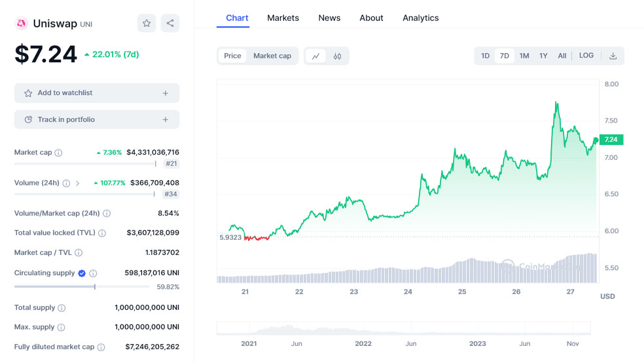Click the star favorite icon
This screenshot has height=363, width=644.
click(147, 24)
